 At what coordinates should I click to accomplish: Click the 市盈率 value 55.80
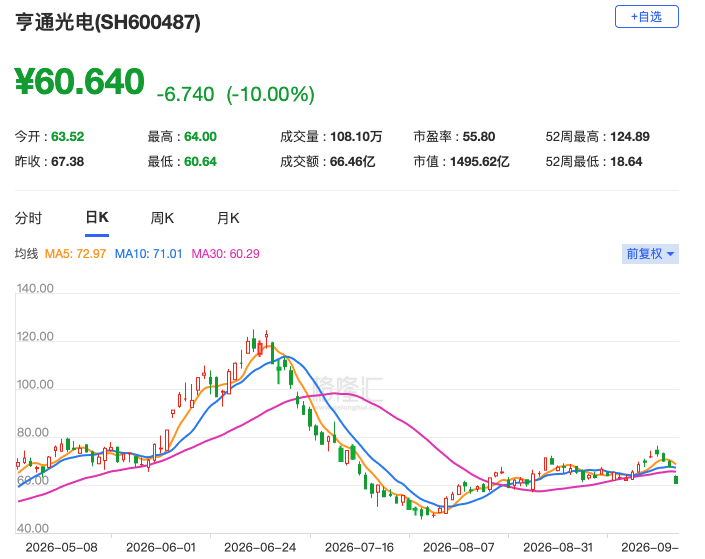tap(479, 137)
